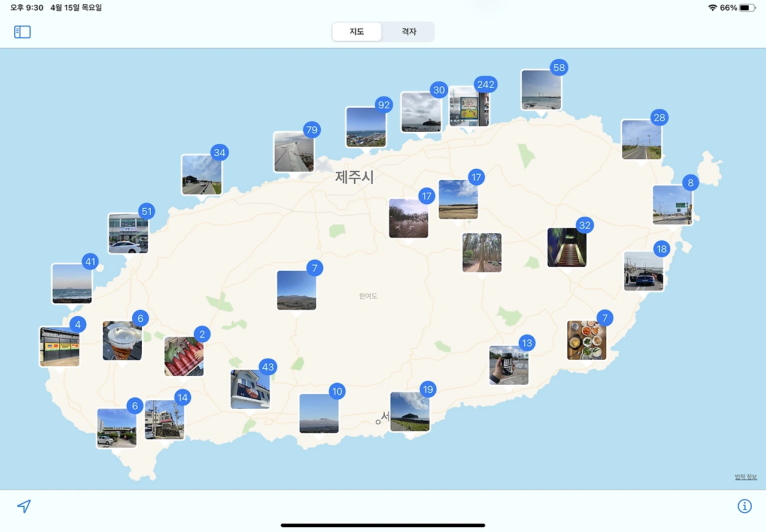Viewport: 766px width, 532px height.
Task: Tap the Wi-Fi status icon
Action: tap(712, 8)
